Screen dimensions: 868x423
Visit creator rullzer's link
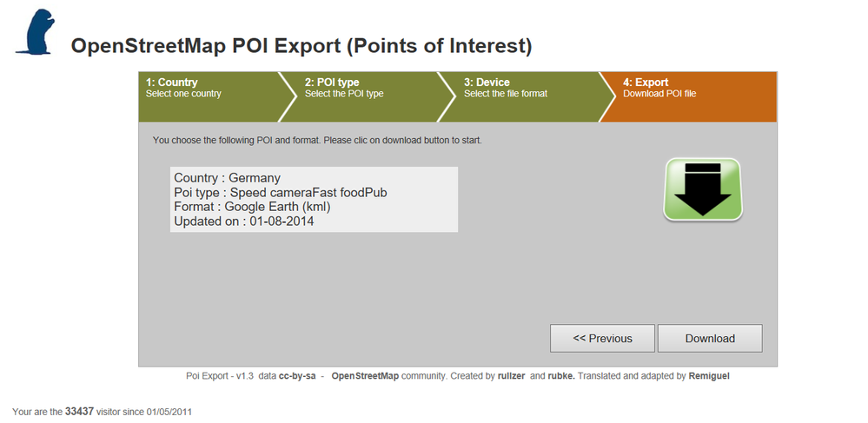click(511, 376)
